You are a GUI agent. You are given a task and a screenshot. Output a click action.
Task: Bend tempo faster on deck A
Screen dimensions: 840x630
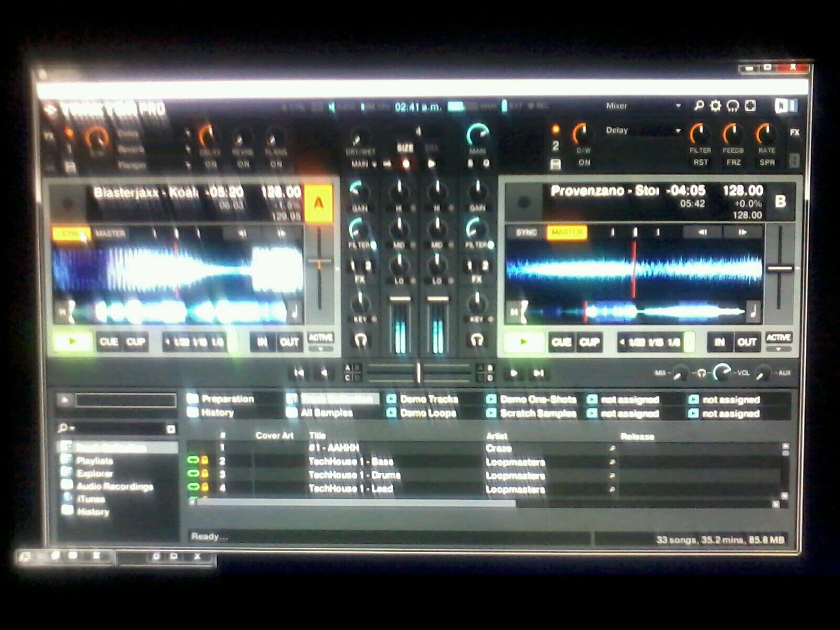click(x=282, y=234)
